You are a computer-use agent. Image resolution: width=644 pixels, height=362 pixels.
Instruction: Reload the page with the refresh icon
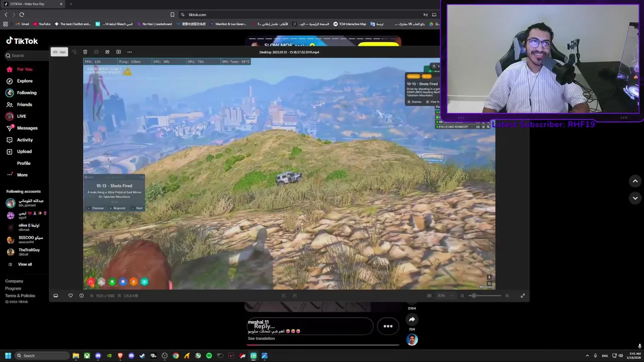[x=22, y=15]
